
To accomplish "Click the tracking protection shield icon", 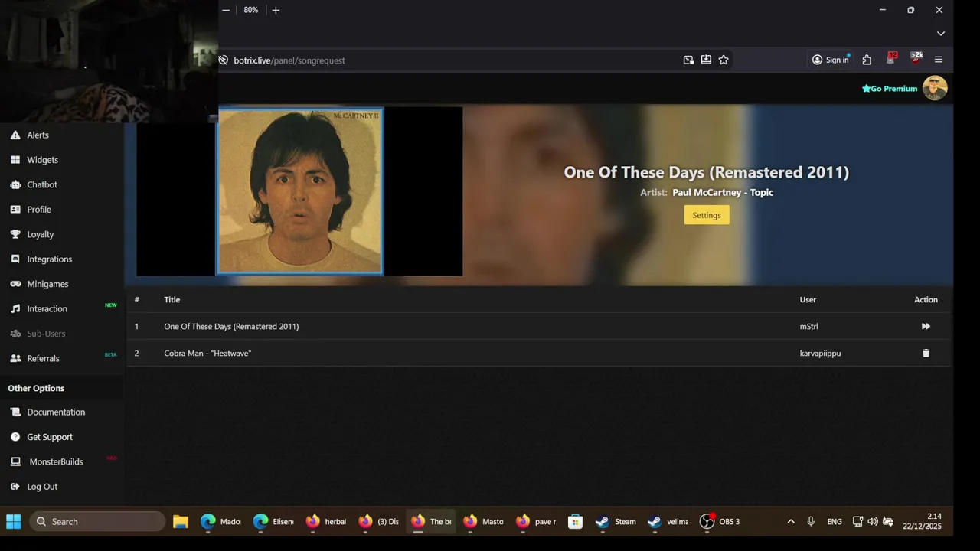I will pos(224,60).
